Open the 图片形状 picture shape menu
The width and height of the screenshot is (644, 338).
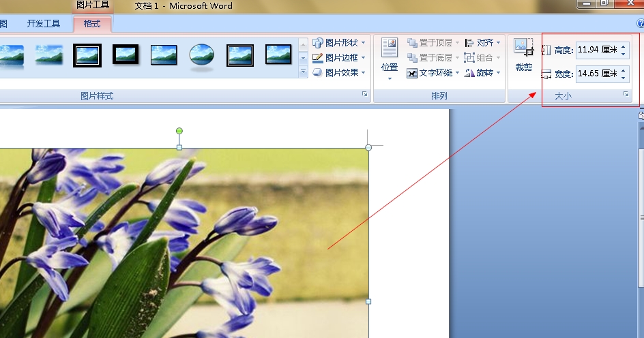tap(339, 43)
